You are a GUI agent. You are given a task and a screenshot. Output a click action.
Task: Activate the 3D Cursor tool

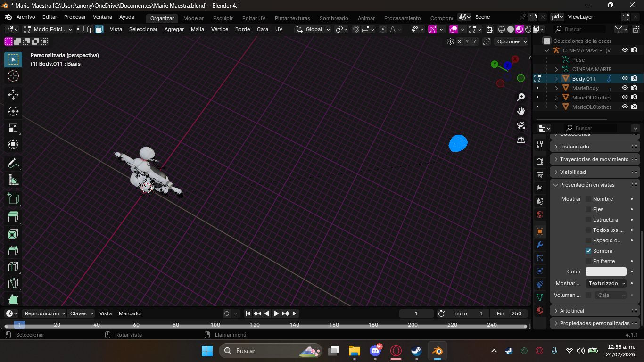(13, 76)
